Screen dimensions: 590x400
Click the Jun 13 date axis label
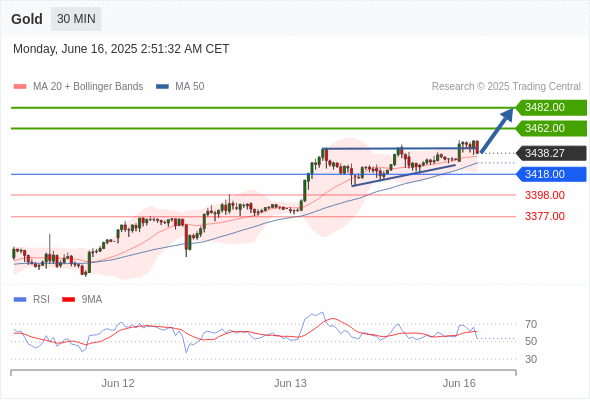point(290,383)
